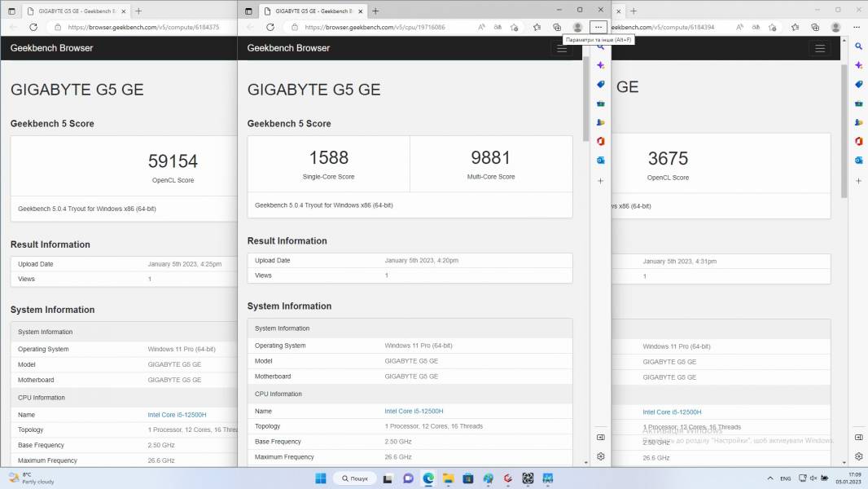Viewport: 868px width, 489px height.
Task: Select GIGABYTE G5 GE tab in middle window
Action: [313, 11]
